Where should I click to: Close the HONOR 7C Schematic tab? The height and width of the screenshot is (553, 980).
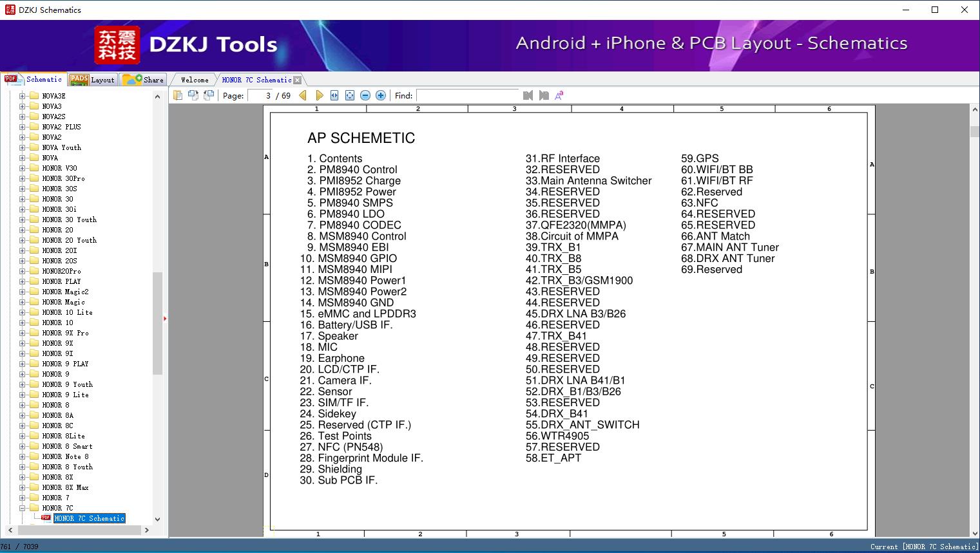coord(298,80)
